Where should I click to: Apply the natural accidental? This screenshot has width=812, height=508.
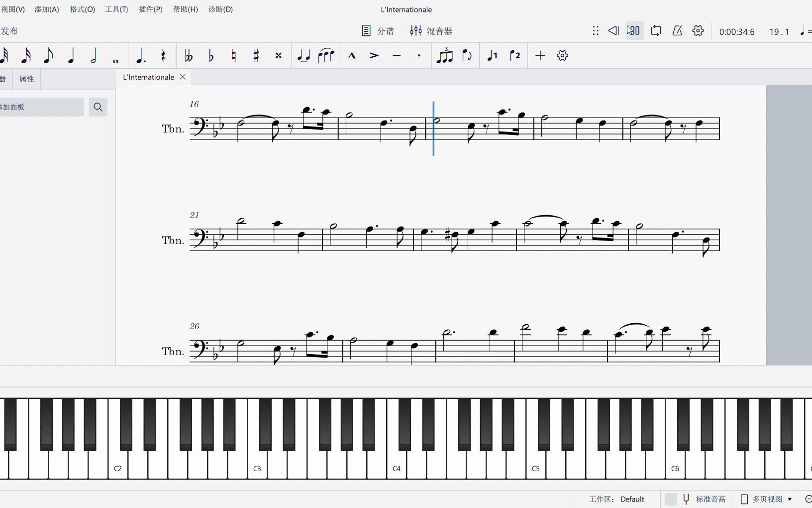[x=233, y=55]
